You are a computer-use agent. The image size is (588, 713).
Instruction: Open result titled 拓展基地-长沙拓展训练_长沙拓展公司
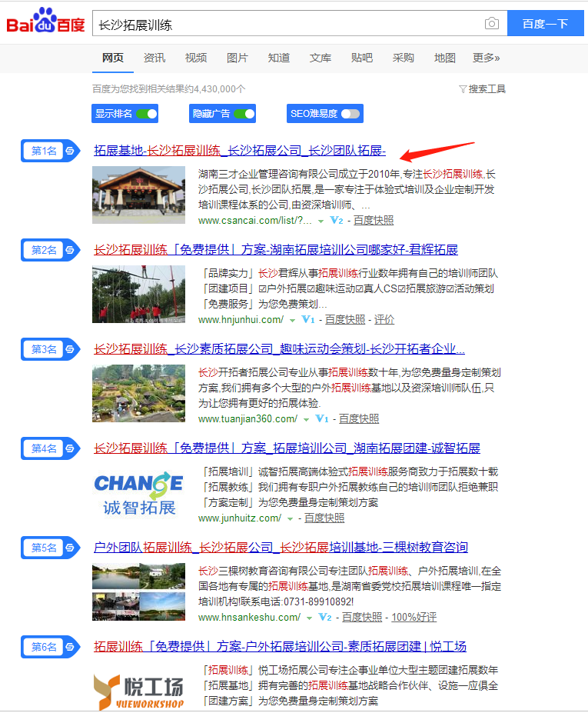pos(240,151)
